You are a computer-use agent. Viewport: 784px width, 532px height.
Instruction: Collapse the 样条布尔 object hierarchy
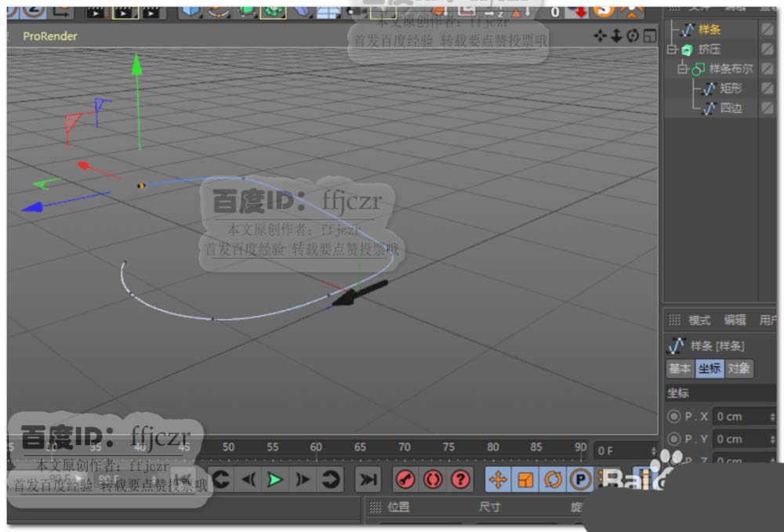pos(683,68)
